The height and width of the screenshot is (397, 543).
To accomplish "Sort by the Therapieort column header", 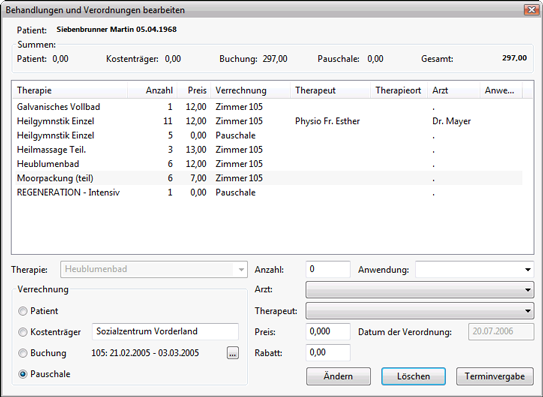I will [399, 91].
